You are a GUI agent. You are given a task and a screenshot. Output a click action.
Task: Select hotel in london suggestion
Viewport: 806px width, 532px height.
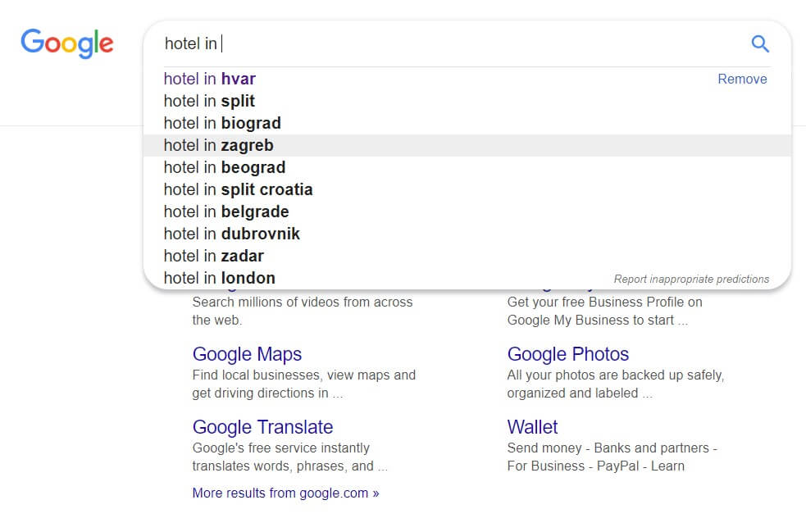tap(220, 278)
